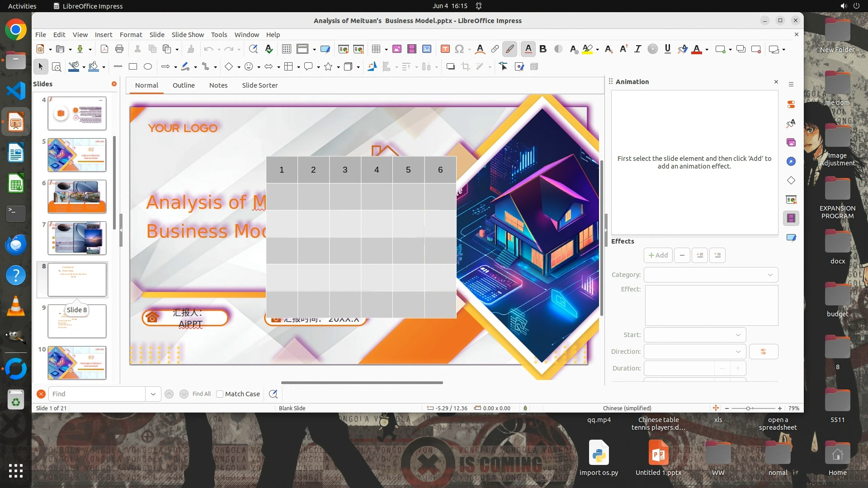
Task: Switch to the Slide Sorter tab
Action: (x=259, y=85)
